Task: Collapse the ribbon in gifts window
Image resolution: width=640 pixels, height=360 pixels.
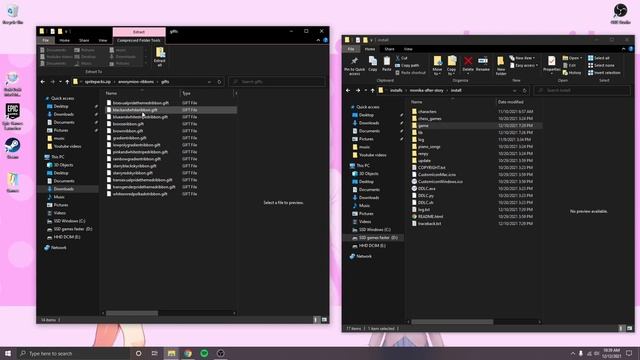Action: (x=318, y=40)
